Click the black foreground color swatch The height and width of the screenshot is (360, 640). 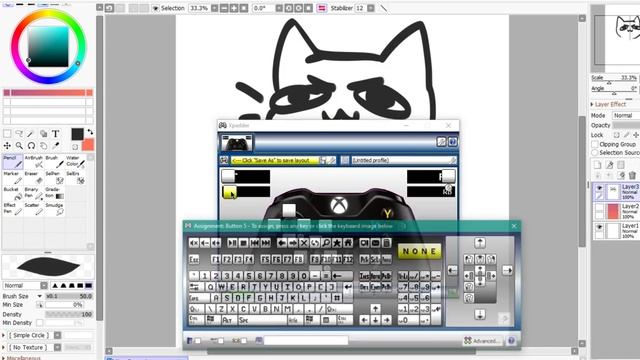click(77, 134)
